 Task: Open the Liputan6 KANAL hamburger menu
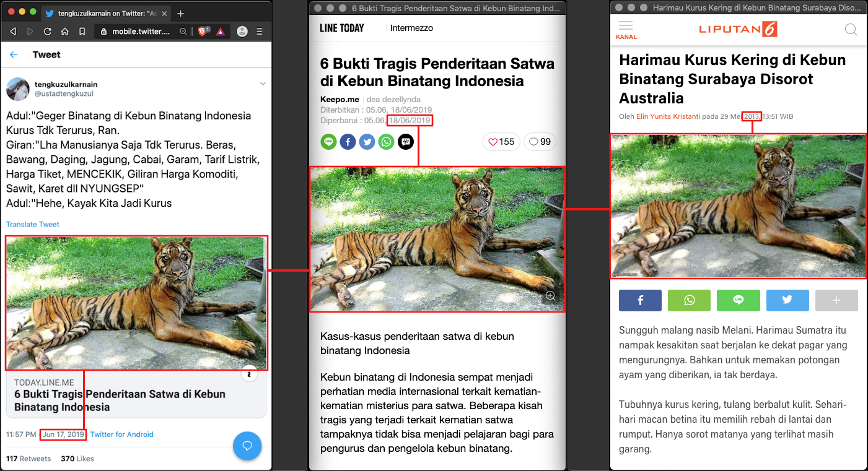(626, 29)
